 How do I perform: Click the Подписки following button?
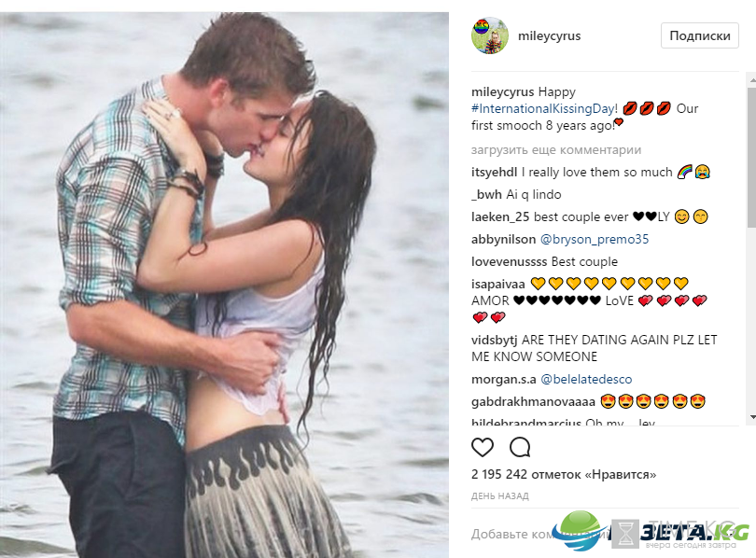pyautogui.click(x=700, y=35)
